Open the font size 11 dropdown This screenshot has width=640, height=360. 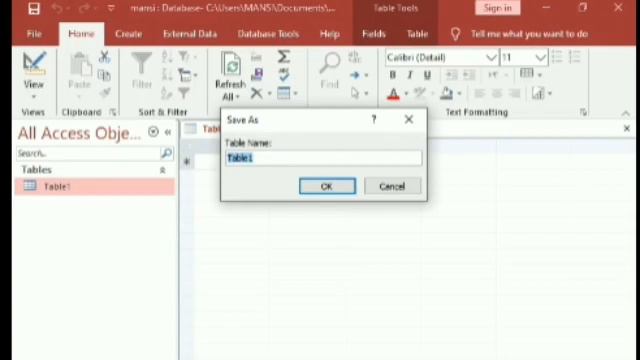[540, 58]
